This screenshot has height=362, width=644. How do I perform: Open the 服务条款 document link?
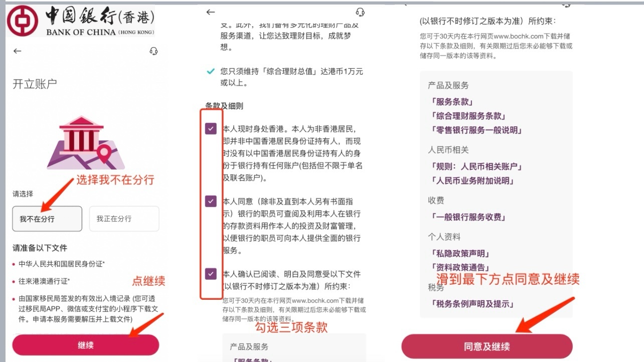tap(451, 102)
